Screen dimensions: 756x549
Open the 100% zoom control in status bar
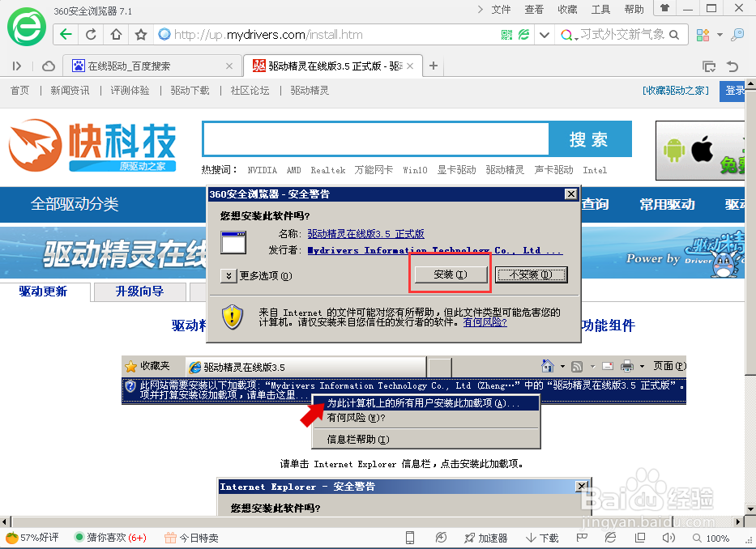click(x=711, y=538)
